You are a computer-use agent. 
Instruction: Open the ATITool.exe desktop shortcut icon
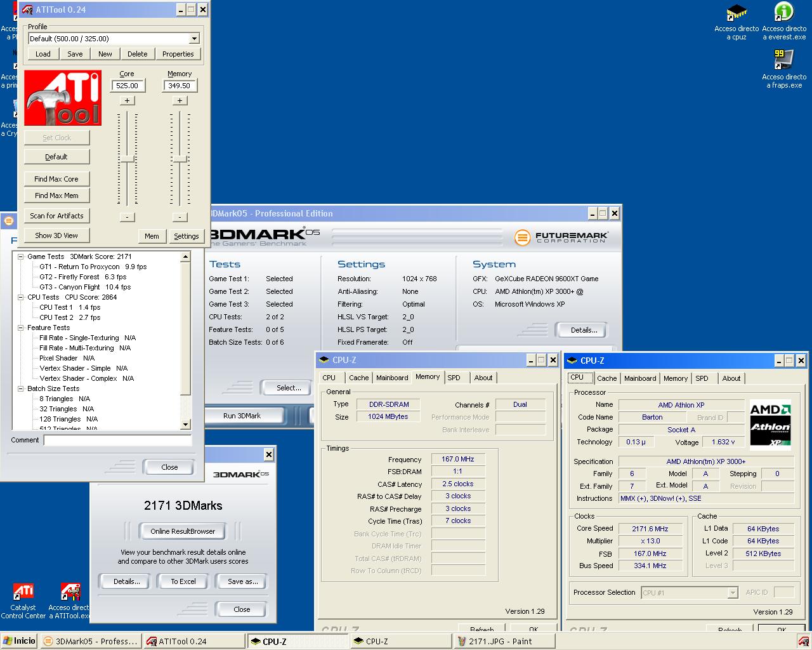coord(70,592)
